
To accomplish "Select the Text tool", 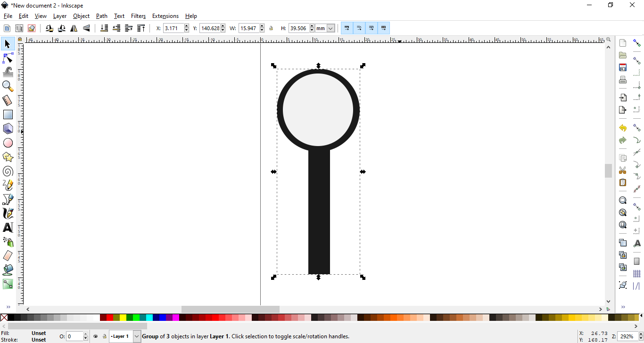I will [8, 228].
